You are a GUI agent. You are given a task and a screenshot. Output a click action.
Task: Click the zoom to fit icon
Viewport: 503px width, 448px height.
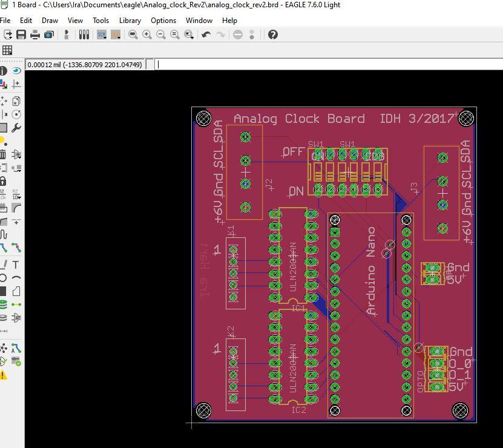(x=133, y=35)
